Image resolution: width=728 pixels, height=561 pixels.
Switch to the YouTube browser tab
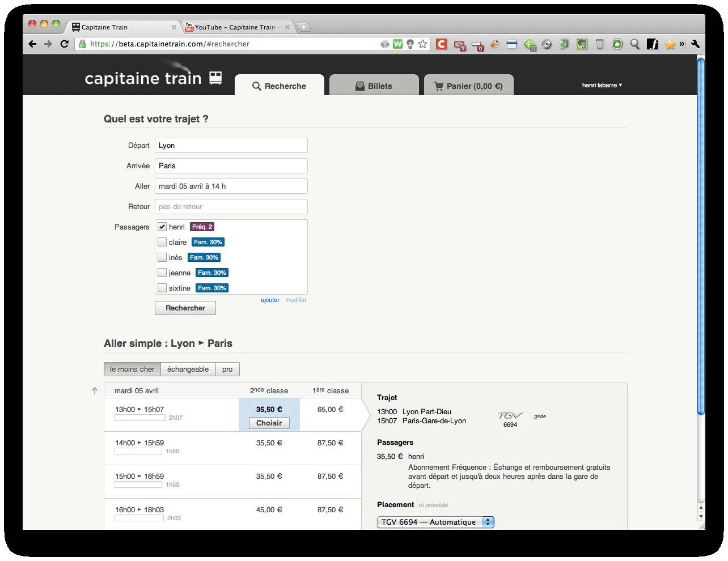[x=236, y=27]
